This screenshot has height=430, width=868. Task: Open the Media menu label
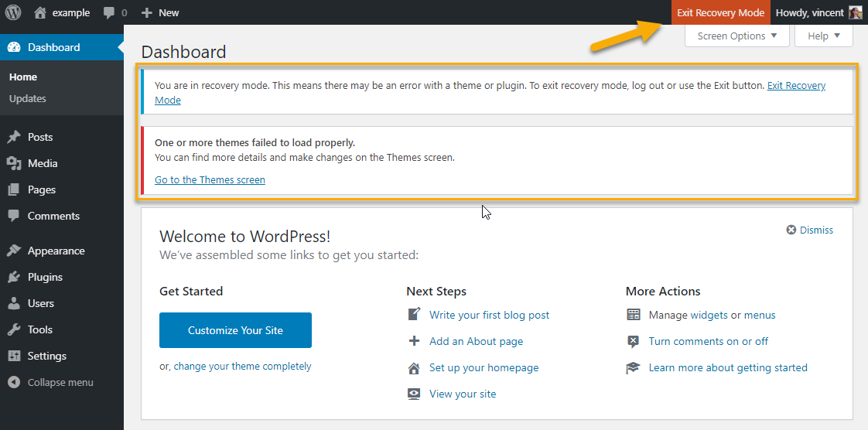coord(43,163)
